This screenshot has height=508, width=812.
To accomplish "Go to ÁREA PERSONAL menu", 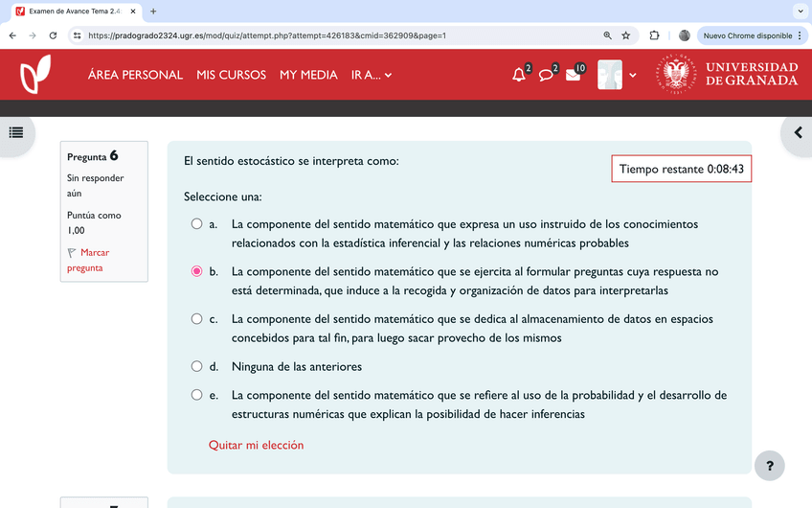I will 135,75.
